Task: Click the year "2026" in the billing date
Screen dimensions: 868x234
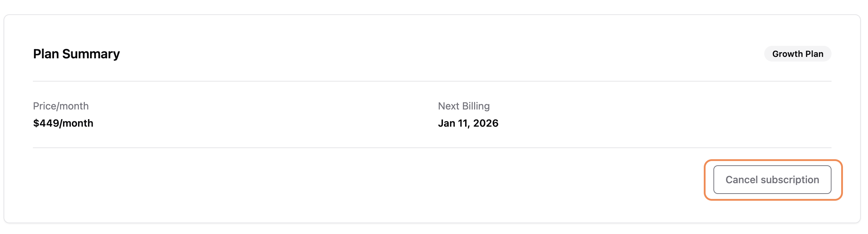Action: point(486,123)
